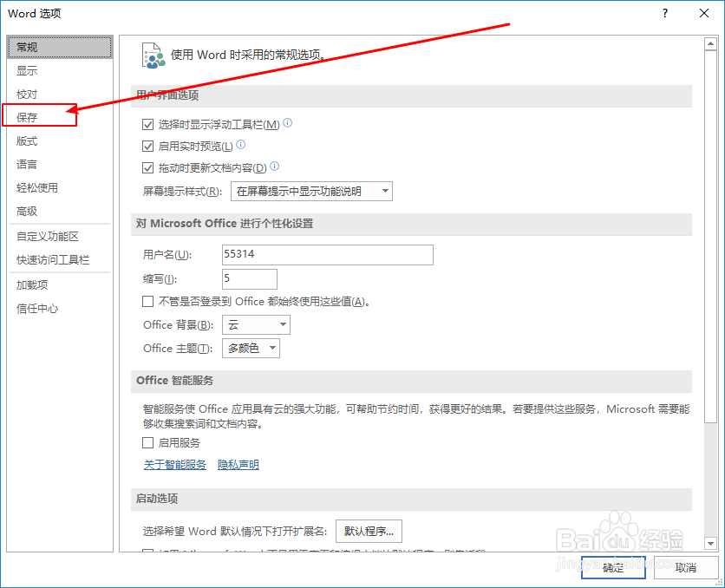
Task: Click the info icon beside 启用实时预览
Action: pos(241,145)
